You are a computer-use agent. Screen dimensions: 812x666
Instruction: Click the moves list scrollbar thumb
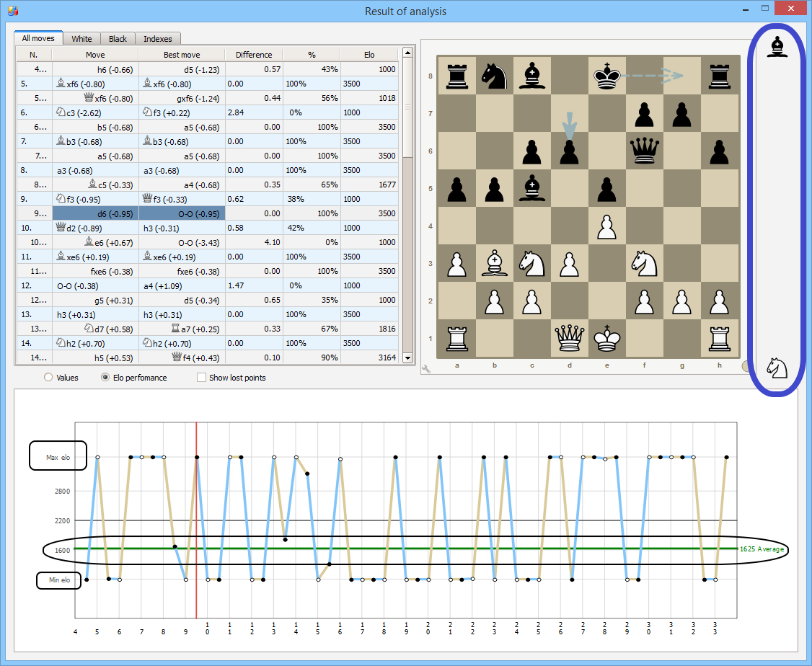click(x=407, y=107)
